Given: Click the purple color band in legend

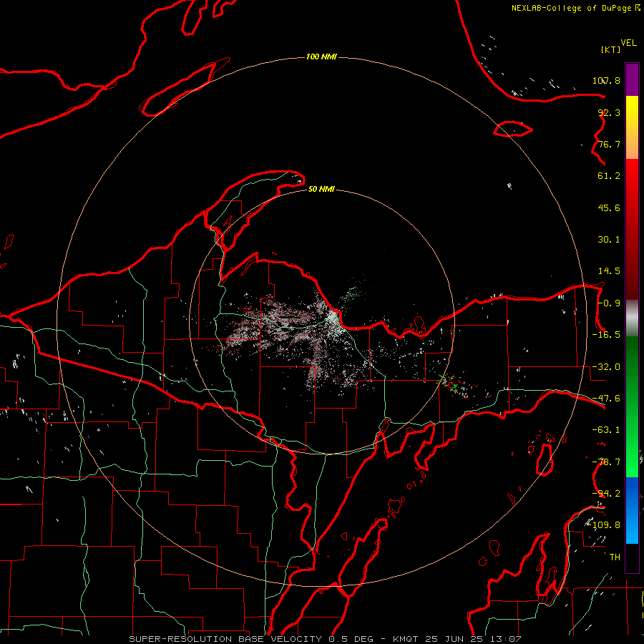Looking at the screenshot, I should coord(632,79).
